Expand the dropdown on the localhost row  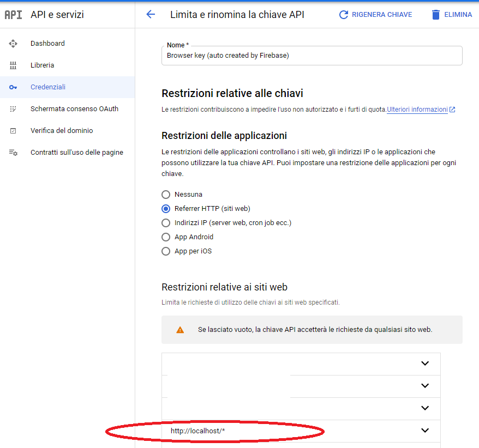425,430
